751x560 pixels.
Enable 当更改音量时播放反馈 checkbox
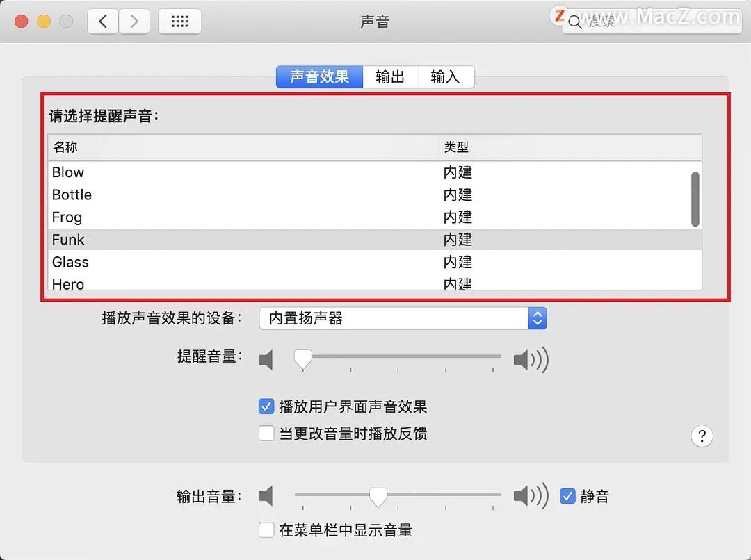(266, 434)
